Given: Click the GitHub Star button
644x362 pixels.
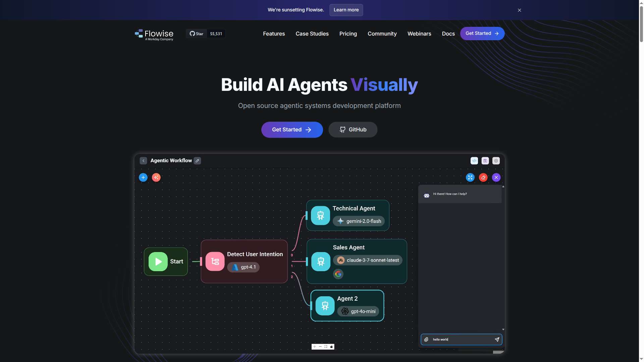Looking at the screenshot, I should pos(197,34).
